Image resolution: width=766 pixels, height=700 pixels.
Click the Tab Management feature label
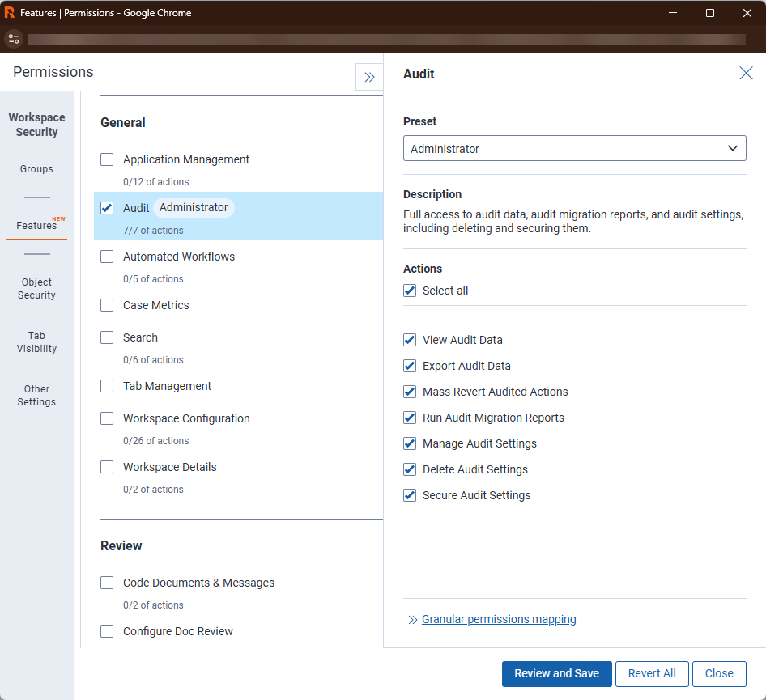coord(167,386)
